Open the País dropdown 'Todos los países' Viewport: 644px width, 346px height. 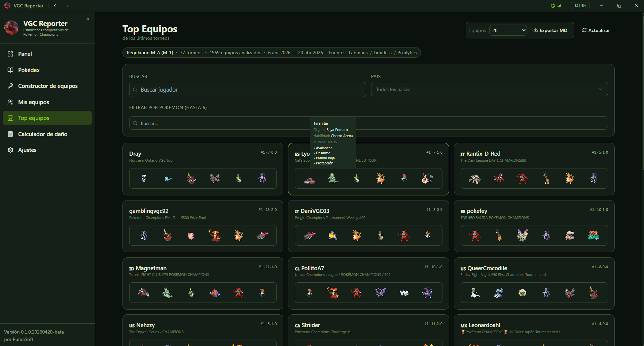coord(489,89)
